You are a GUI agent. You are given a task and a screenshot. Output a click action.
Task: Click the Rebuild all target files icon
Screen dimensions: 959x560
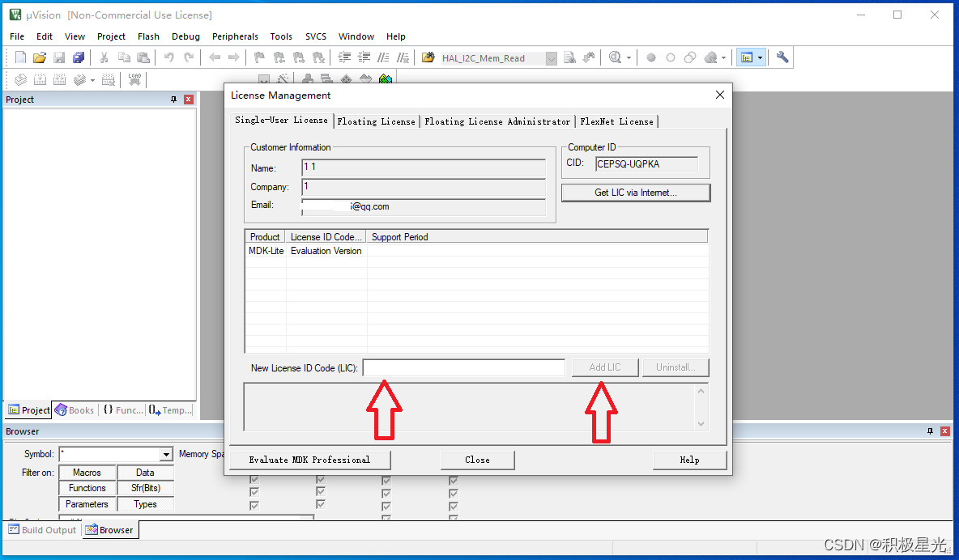pyautogui.click(x=59, y=79)
